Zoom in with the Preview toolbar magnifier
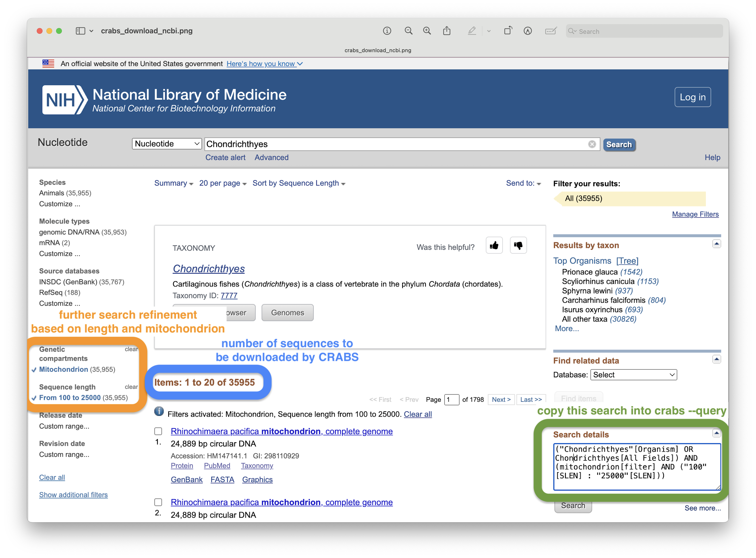Screen dimensions: 756x558 pos(427,31)
